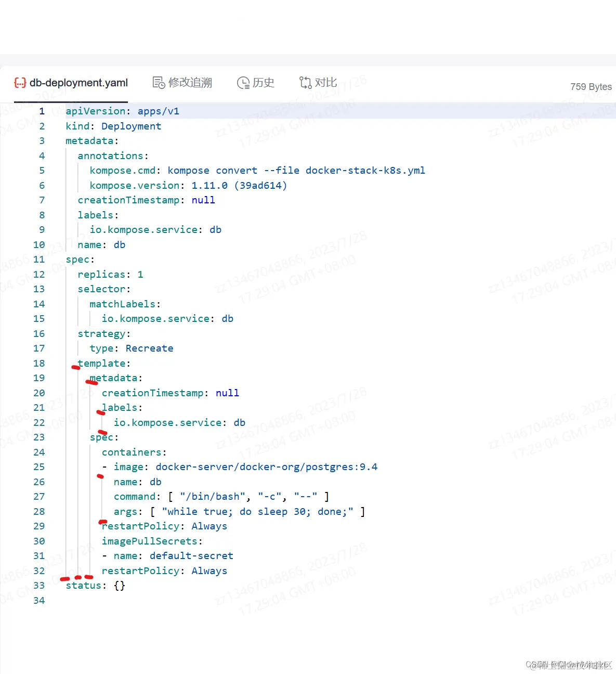Click the 'args: [ "while true...' line

click(240, 512)
